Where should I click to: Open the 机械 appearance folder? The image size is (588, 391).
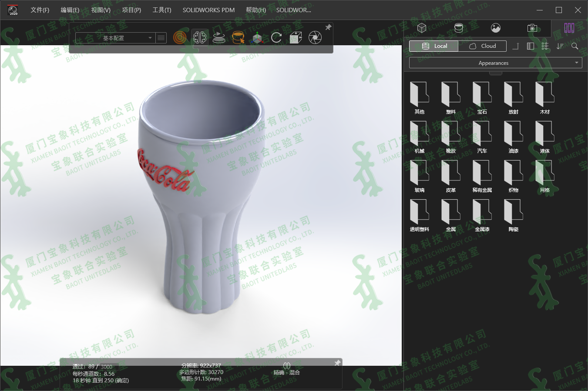[x=420, y=137]
